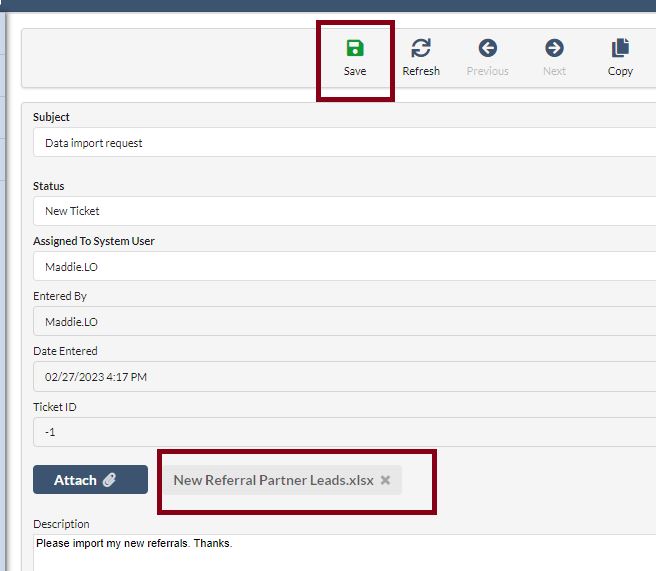The width and height of the screenshot is (656, 571).
Task: Remove the New Referral Partner Leads.xlsx attachment
Action: [385, 480]
